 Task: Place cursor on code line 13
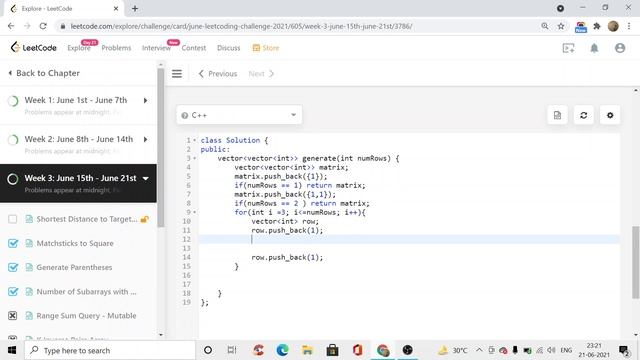tap(408, 248)
